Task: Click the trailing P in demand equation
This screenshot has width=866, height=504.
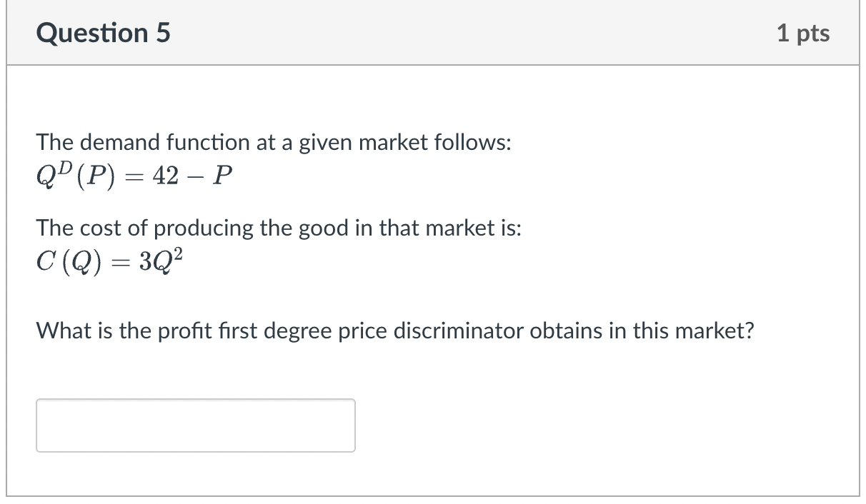Action: click(x=224, y=176)
